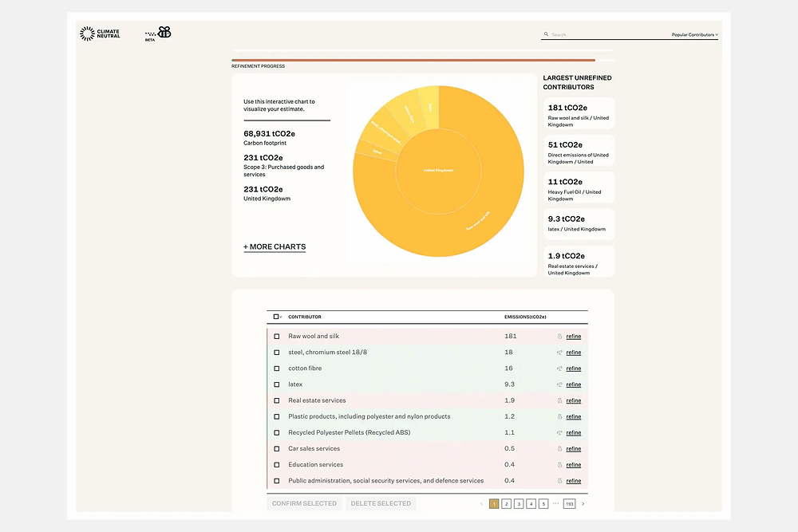Open the 51 tCO2e Direct emissions card
Screen dimensions: 798x532
(579, 151)
